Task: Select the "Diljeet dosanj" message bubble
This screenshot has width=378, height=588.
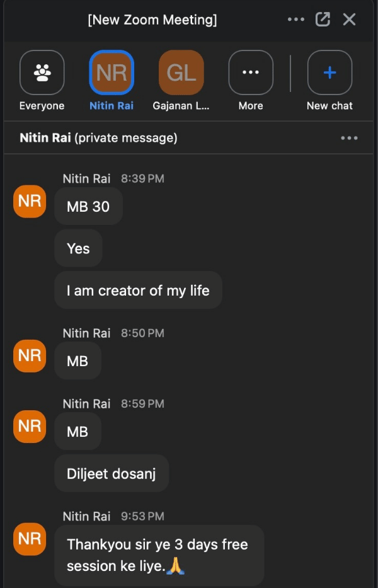Action: pyautogui.click(x=112, y=473)
